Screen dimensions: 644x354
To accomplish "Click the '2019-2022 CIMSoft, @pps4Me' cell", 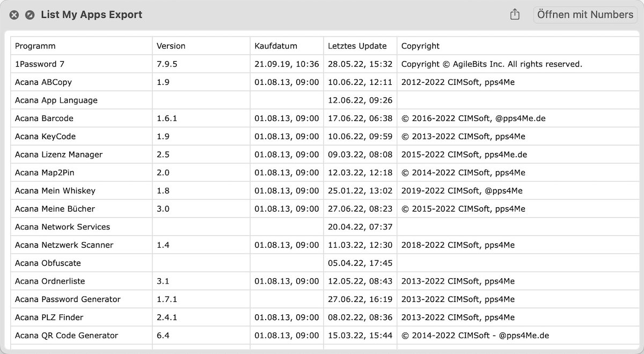I will pyautogui.click(x=519, y=191).
